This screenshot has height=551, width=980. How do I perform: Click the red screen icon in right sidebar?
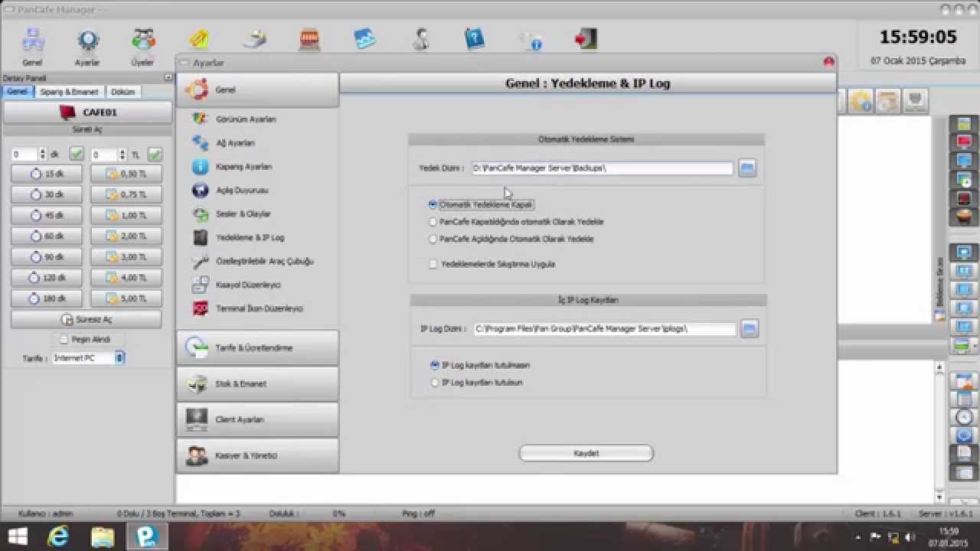964,142
